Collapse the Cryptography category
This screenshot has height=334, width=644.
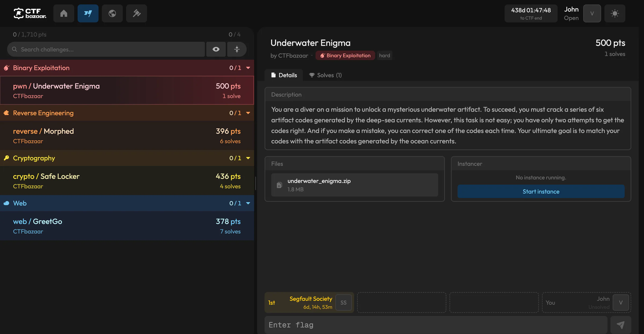(127, 158)
